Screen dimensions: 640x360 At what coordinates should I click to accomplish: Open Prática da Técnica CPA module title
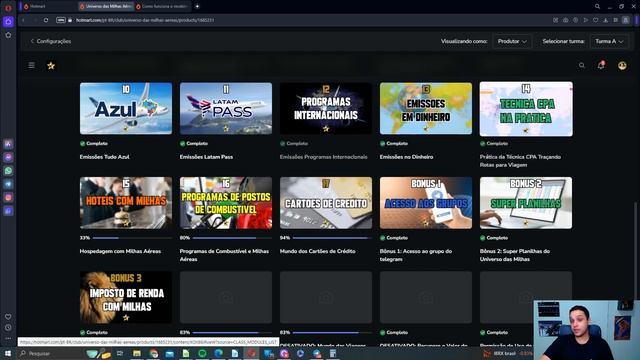[520, 161]
